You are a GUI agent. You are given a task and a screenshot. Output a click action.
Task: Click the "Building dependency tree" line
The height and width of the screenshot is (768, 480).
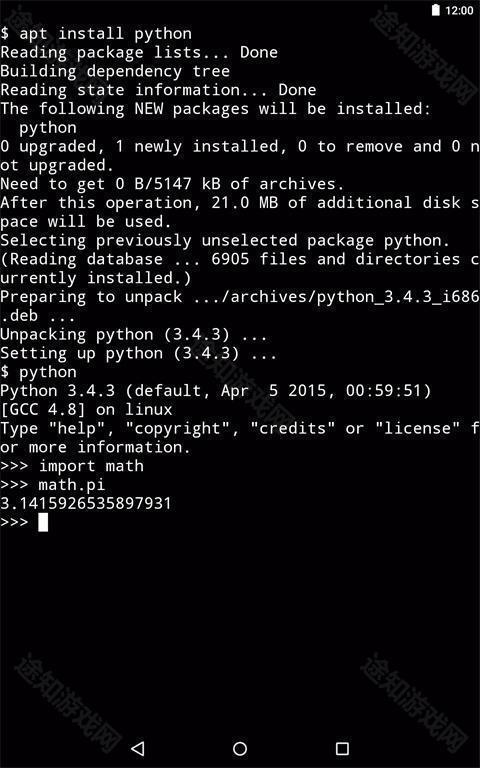pos(115,72)
